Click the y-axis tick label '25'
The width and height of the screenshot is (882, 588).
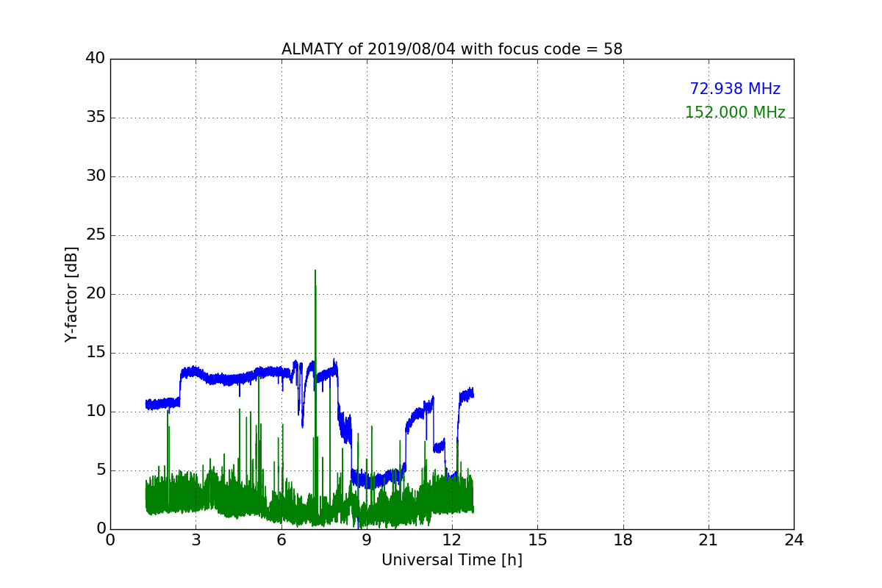click(96, 235)
